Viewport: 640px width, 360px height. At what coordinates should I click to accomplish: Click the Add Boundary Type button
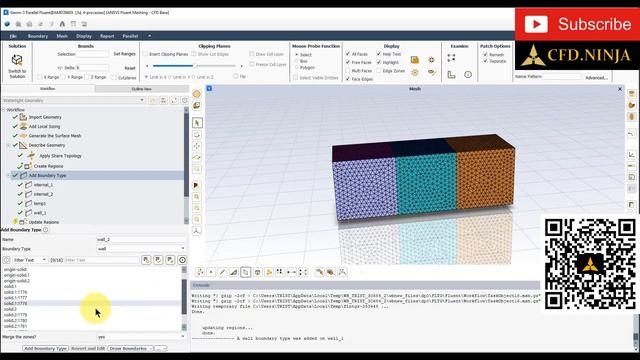tap(45, 349)
